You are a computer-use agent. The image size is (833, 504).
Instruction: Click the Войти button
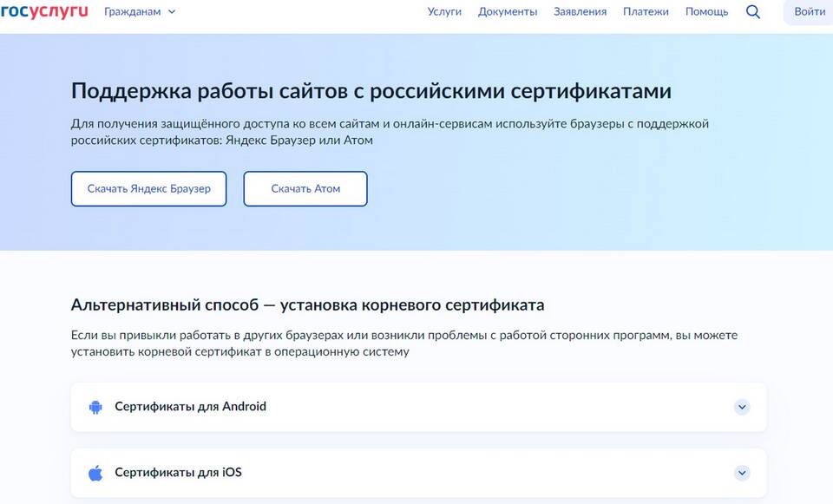(x=809, y=11)
